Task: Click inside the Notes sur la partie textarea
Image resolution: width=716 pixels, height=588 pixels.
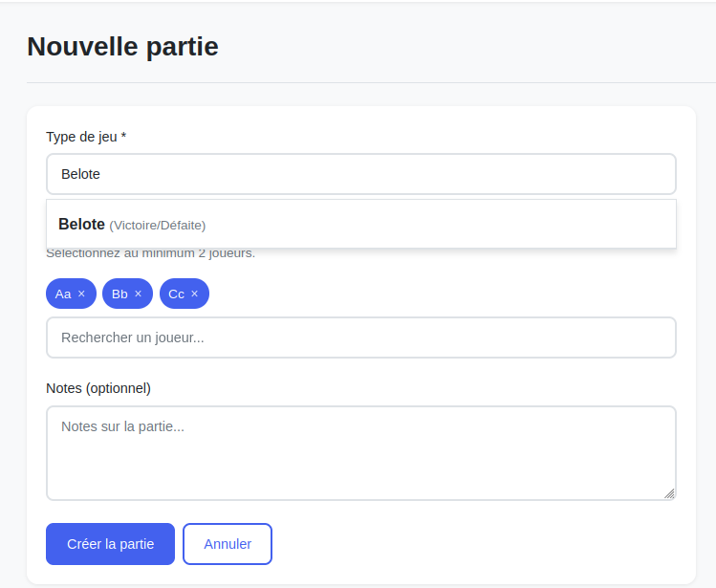Action: 360,453
